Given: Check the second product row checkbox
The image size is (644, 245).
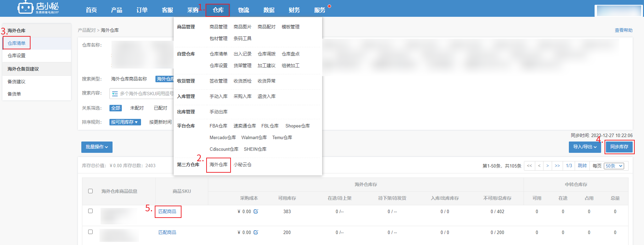Looking at the screenshot, I should pos(91,232).
